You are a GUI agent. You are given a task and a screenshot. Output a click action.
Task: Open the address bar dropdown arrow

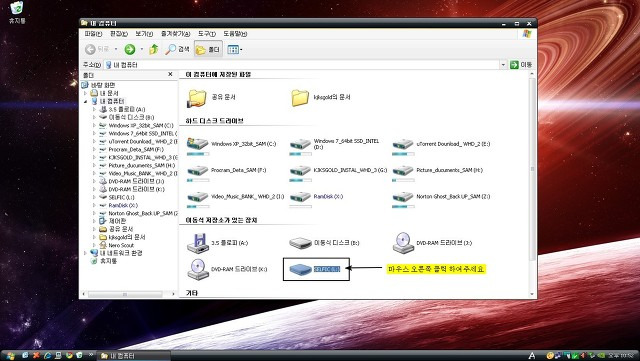pos(503,65)
